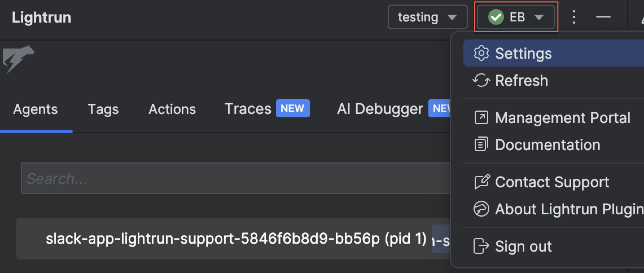
Task: Select Management Portal menu entry
Action: pyautogui.click(x=562, y=118)
